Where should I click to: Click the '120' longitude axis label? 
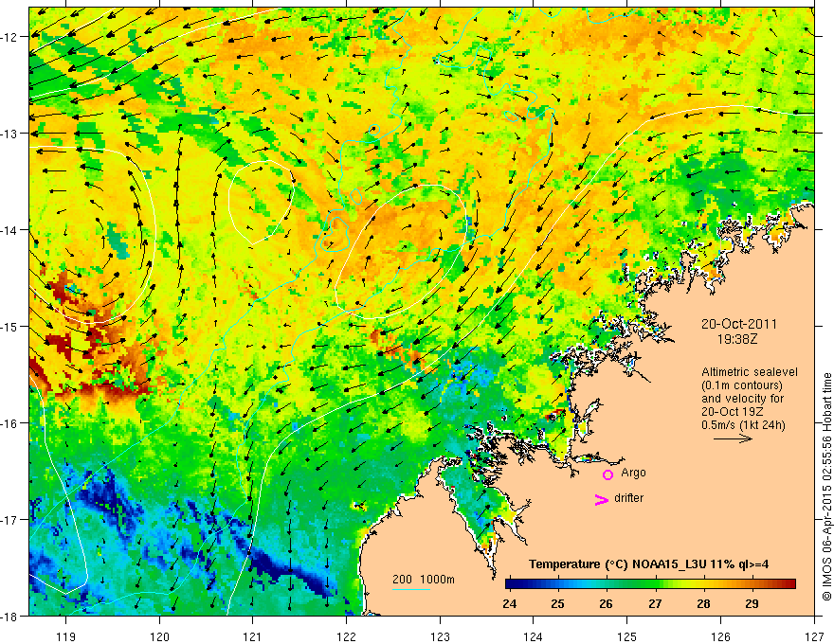(159, 636)
